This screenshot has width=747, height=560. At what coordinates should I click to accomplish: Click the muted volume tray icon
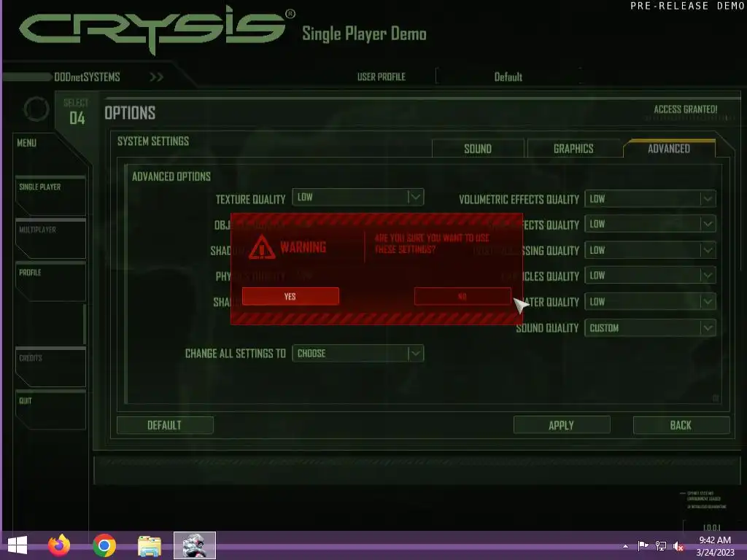tap(678, 546)
